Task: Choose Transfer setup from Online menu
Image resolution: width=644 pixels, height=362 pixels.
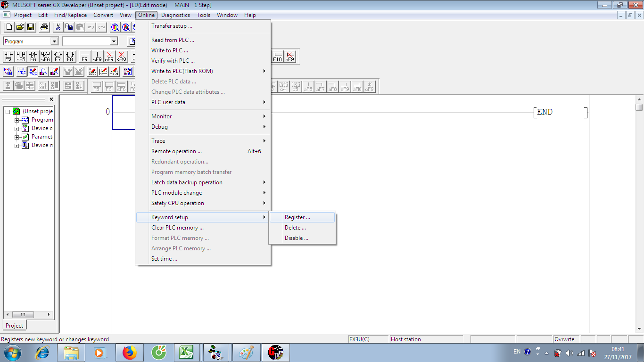Action: (x=203, y=26)
